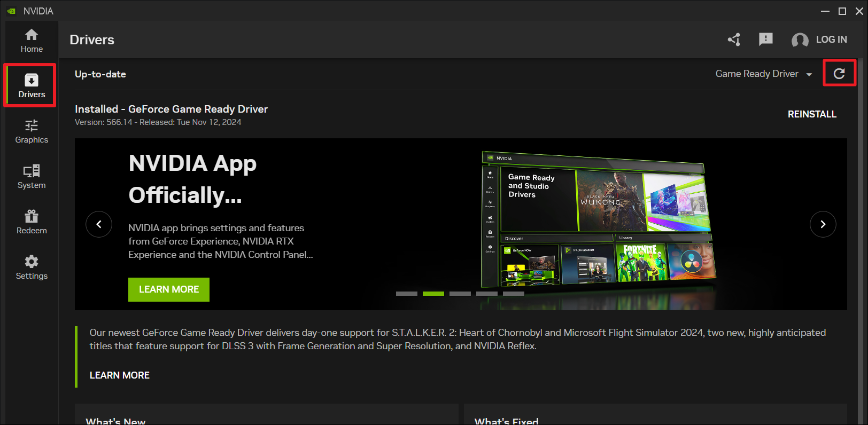
Task: Click the share icon in header
Action: tap(734, 40)
